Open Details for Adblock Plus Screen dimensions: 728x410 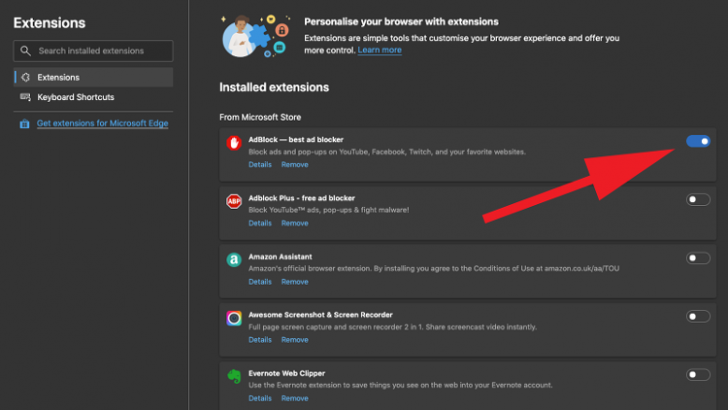[260, 223]
